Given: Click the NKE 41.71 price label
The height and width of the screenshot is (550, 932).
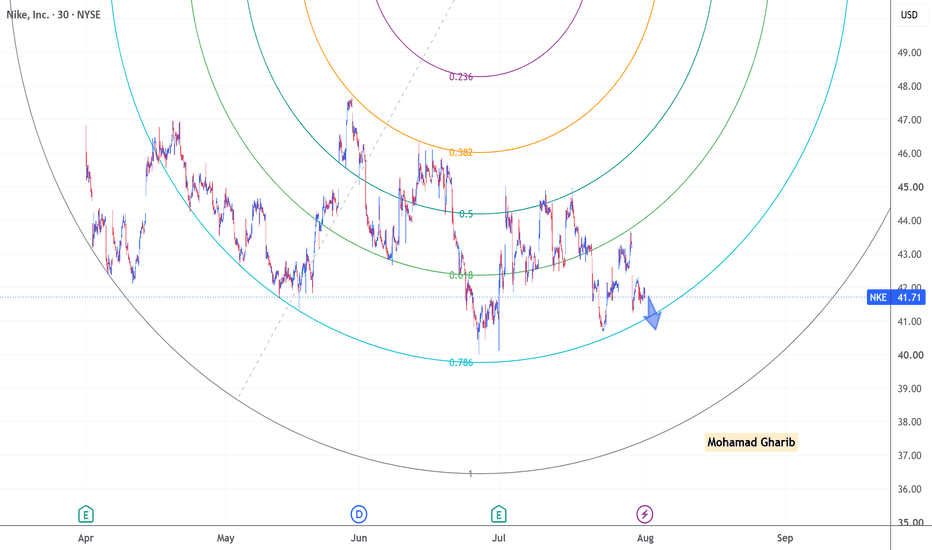Looking at the screenshot, I should (x=896, y=297).
